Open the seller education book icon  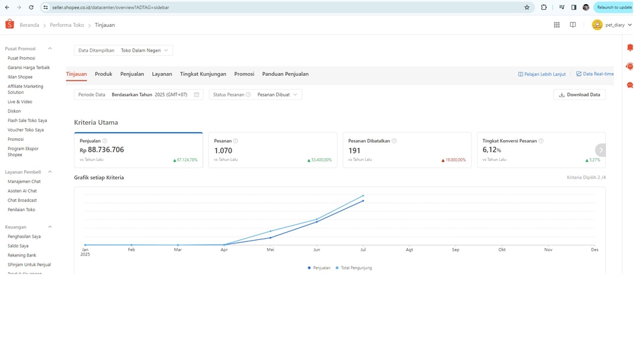pos(573,25)
